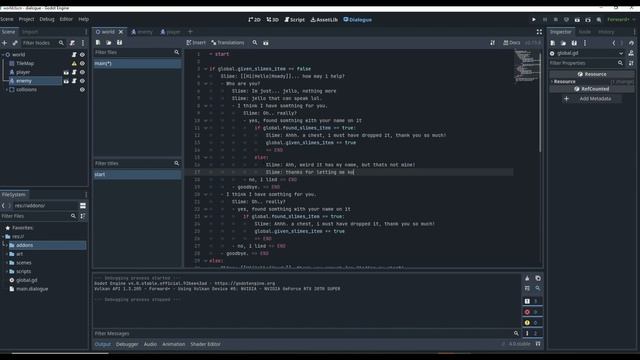The width and height of the screenshot is (640, 360).
Task: Open the script attached to world node
Action: (74, 54)
